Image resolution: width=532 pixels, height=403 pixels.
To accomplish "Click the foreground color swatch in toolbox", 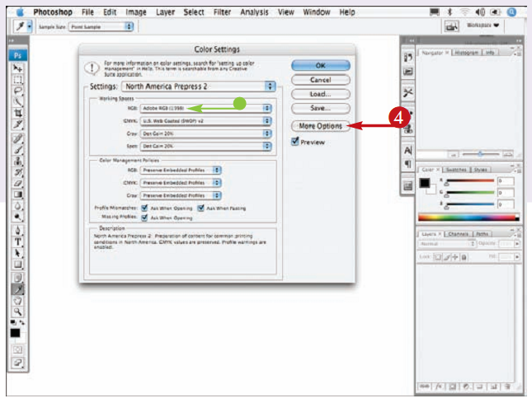I will pyautogui.click(x=15, y=333).
